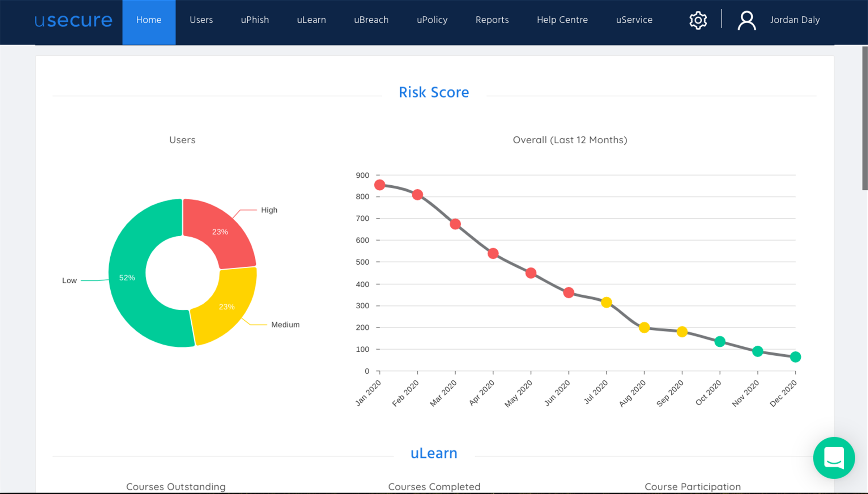Click the Risk Score section heading
Viewport: 868px width, 494px height.
coord(434,93)
